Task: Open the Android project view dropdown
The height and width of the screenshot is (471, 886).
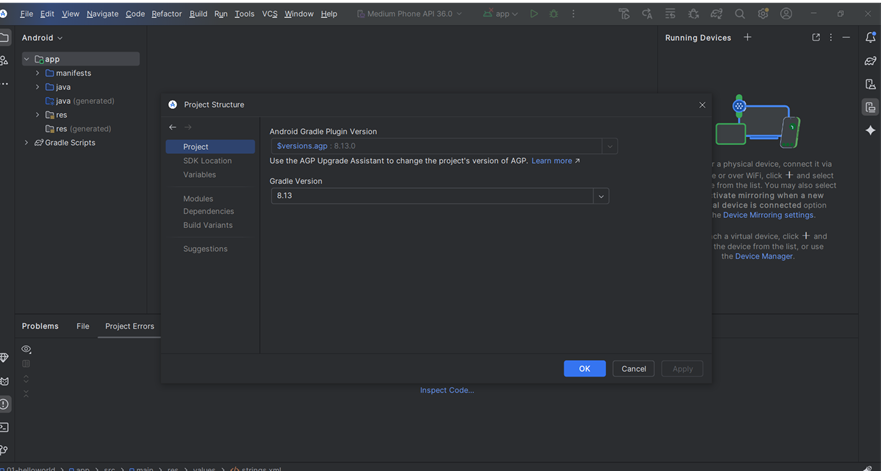Action: click(x=42, y=38)
